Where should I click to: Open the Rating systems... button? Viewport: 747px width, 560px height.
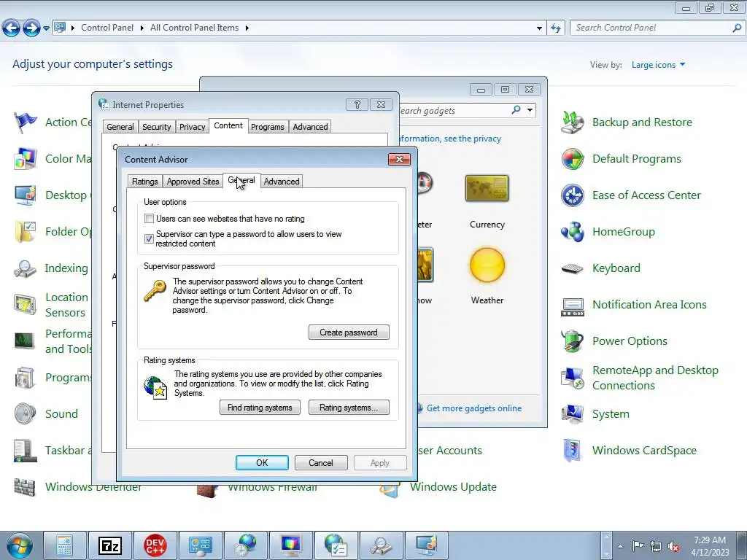(349, 408)
